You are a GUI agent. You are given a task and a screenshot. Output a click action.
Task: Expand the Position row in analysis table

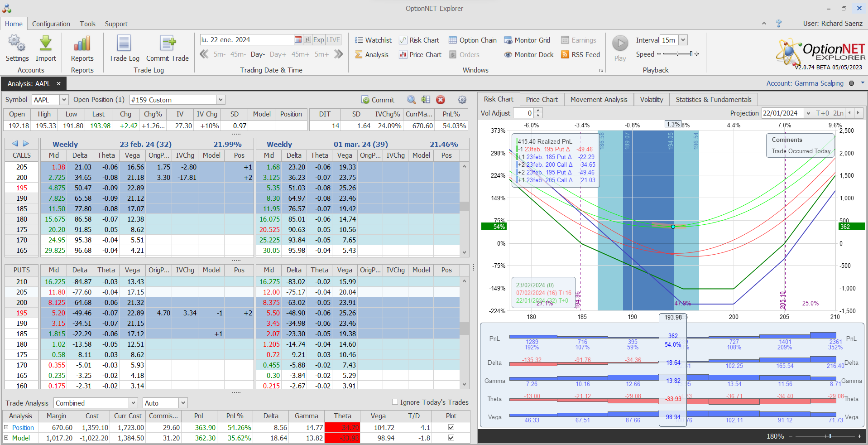pos(6,427)
